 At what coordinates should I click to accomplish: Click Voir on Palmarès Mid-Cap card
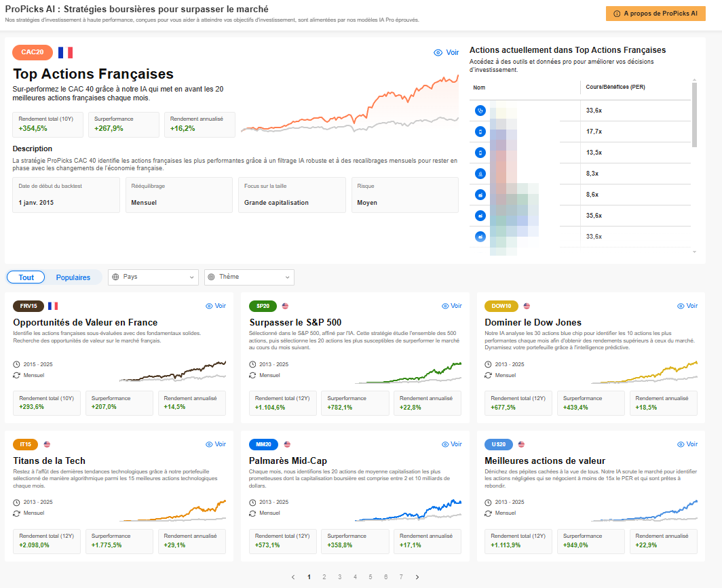tap(452, 444)
